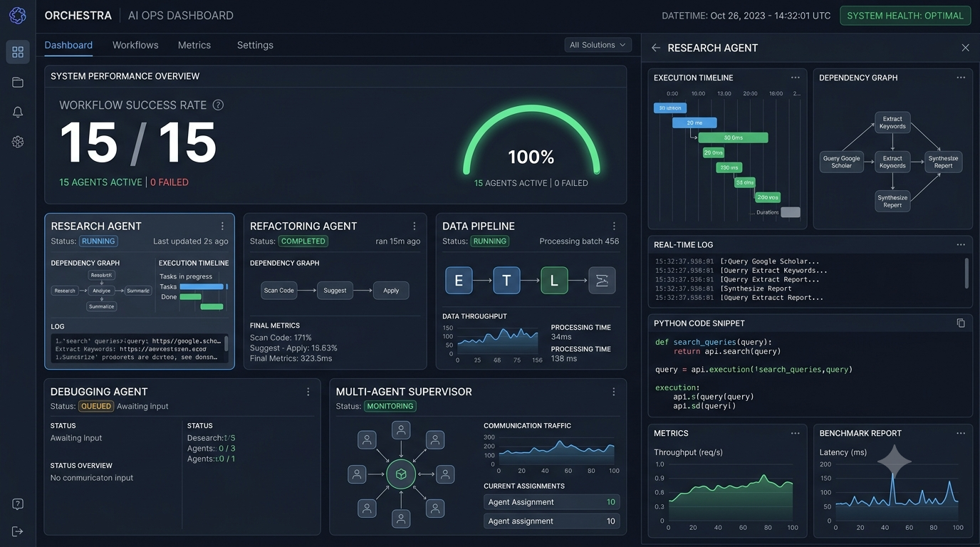
Task: Open the dashboard grid sidebar icon
Action: click(18, 52)
